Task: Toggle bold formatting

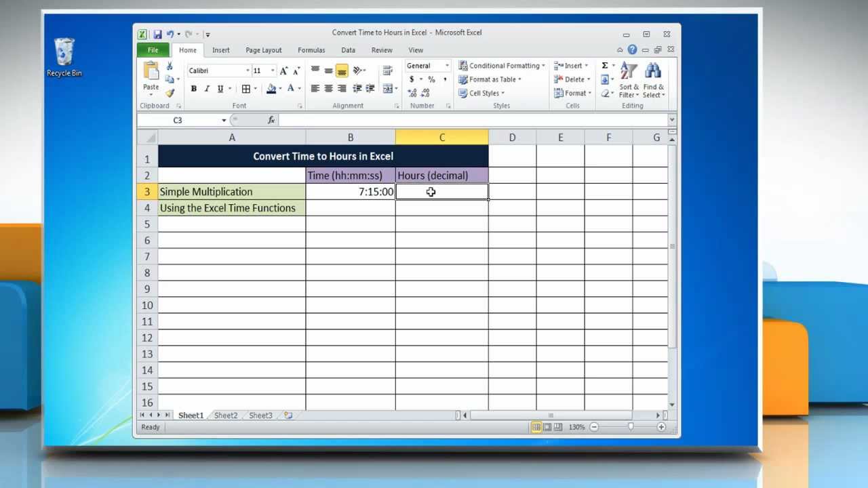Action: (194, 89)
